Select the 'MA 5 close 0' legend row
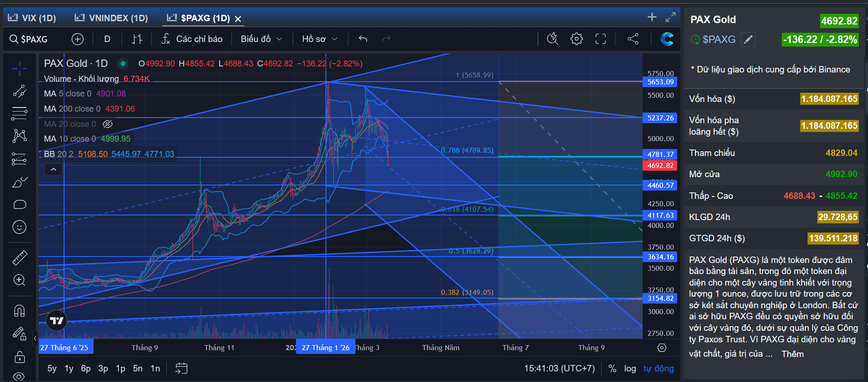Viewport: 868px width, 382px height. click(x=85, y=94)
